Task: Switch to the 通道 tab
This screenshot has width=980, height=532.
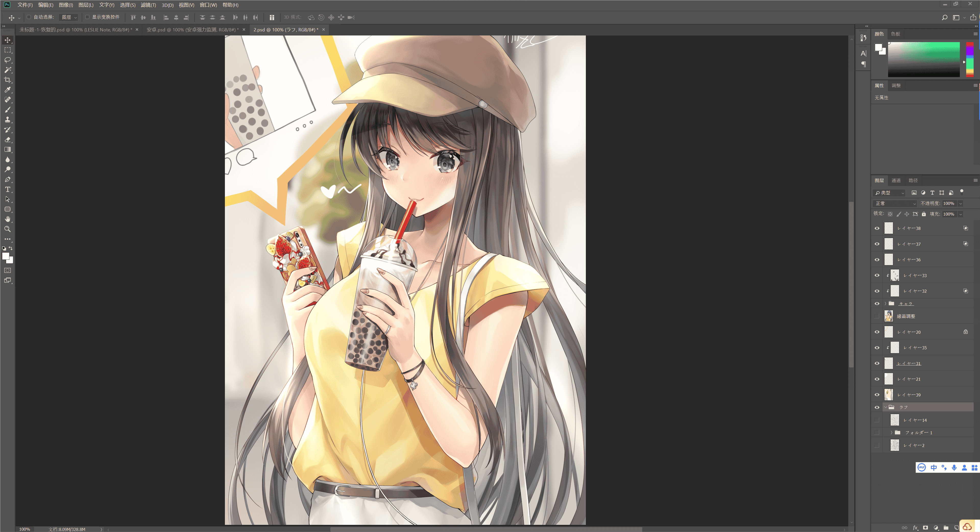Action: pos(896,180)
